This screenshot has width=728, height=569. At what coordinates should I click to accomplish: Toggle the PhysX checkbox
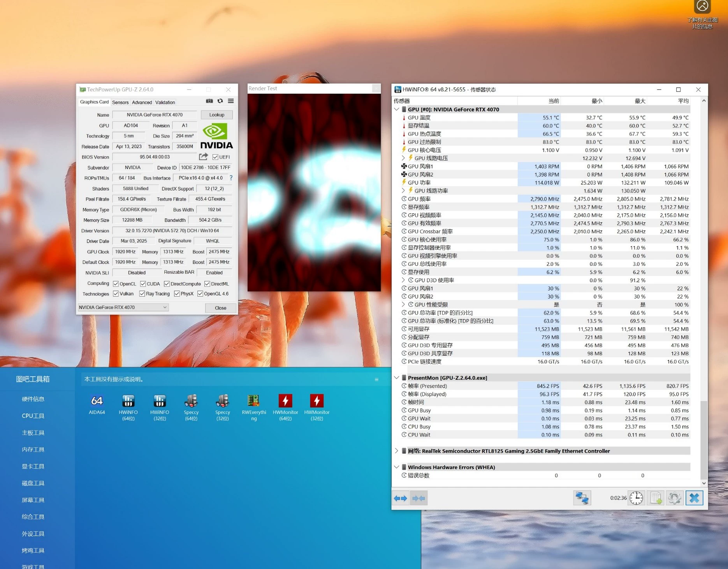(177, 294)
